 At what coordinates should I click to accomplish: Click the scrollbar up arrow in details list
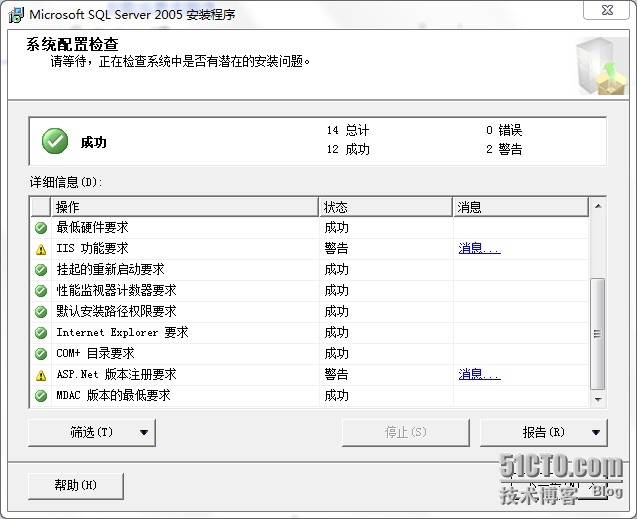(x=598, y=206)
